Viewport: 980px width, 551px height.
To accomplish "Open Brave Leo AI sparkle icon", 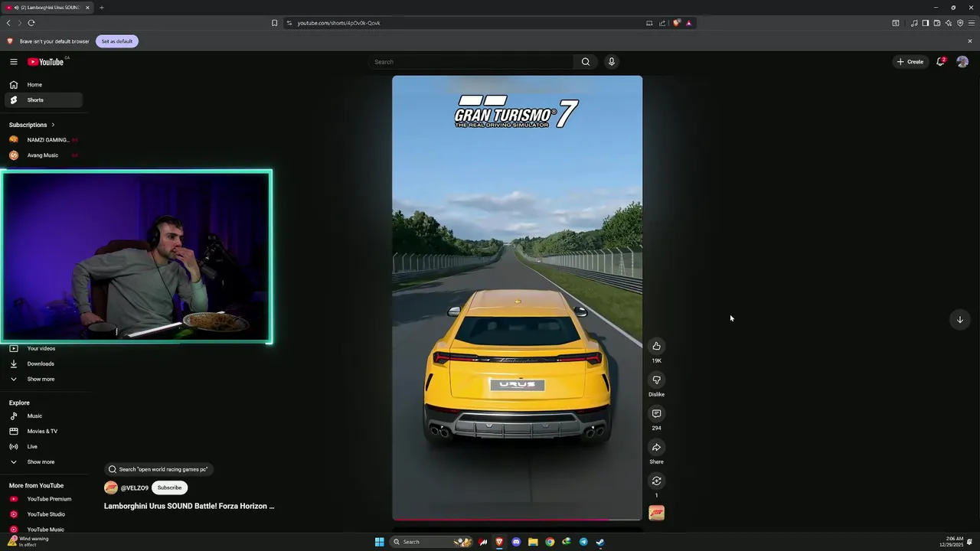I will click(948, 23).
